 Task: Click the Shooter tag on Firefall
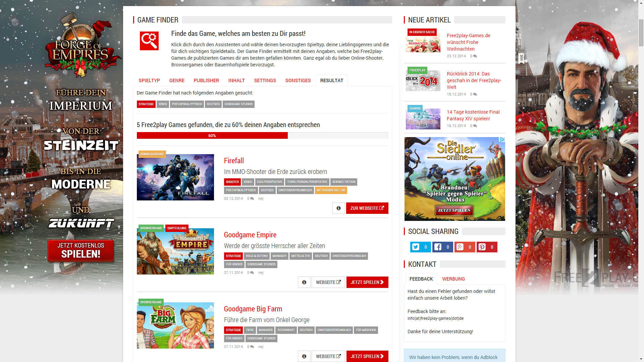coord(232,182)
